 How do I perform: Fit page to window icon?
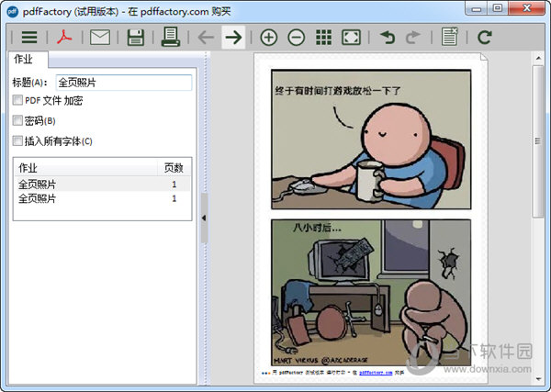click(351, 38)
